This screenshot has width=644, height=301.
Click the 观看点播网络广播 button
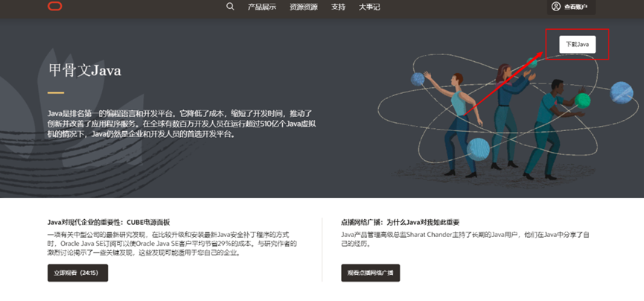(371, 273)
